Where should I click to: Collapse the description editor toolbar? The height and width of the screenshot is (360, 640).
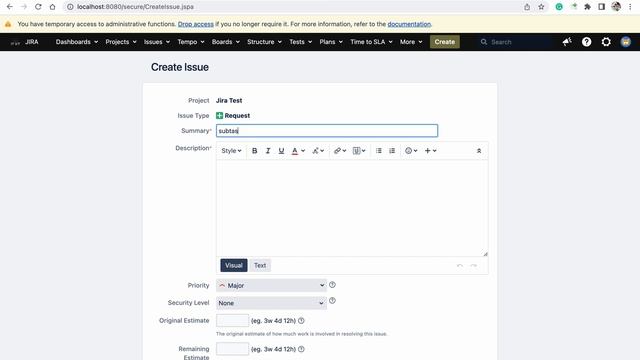(x=479, y=151)
